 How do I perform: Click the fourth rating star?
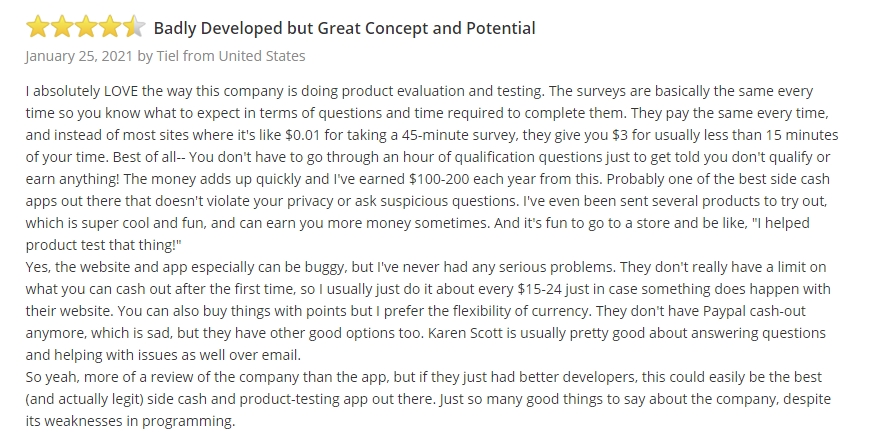110,27
